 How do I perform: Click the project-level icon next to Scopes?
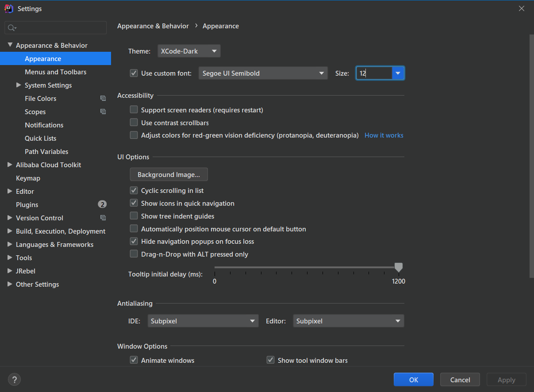103,112
